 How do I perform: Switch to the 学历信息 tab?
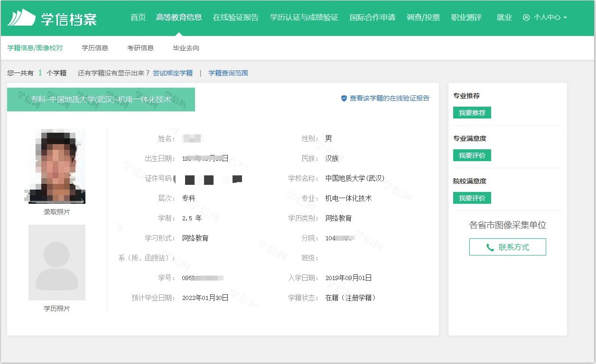click(95, 48)
